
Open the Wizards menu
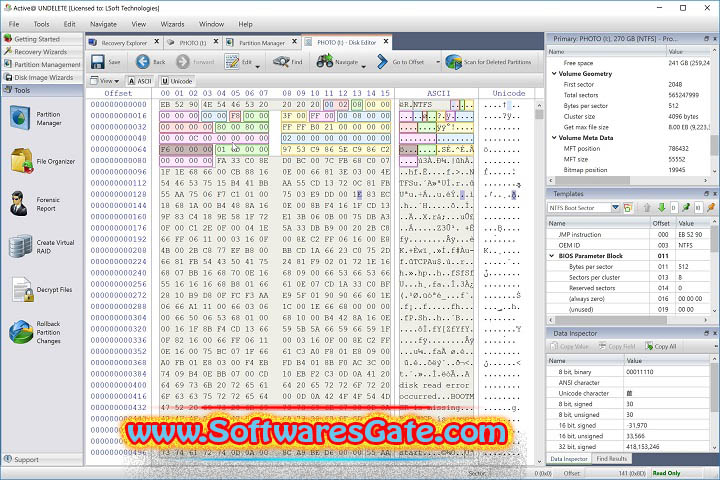pyautogui.click(x=172, y=24)
